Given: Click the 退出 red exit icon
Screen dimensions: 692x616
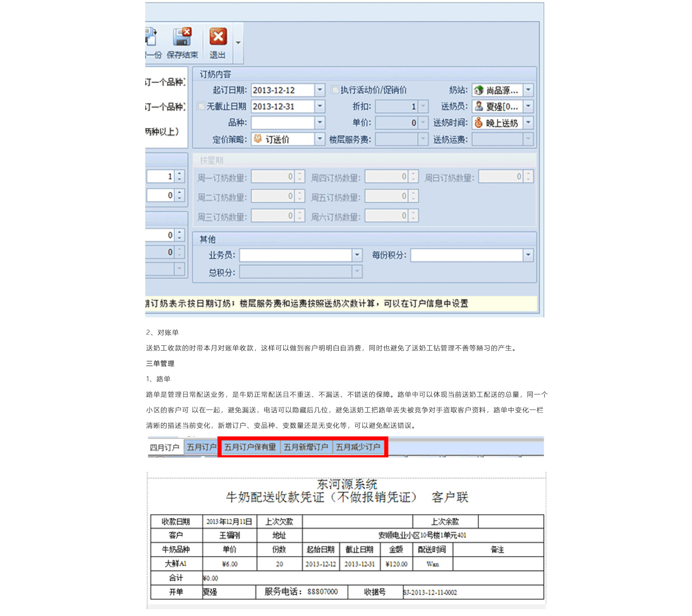Looking at the screenshot, I should [218, 36].
